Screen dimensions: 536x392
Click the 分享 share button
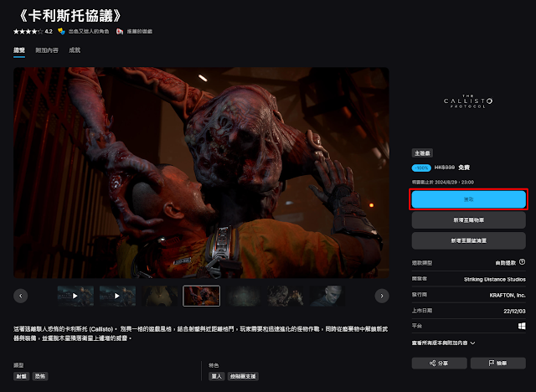(439, 363)
